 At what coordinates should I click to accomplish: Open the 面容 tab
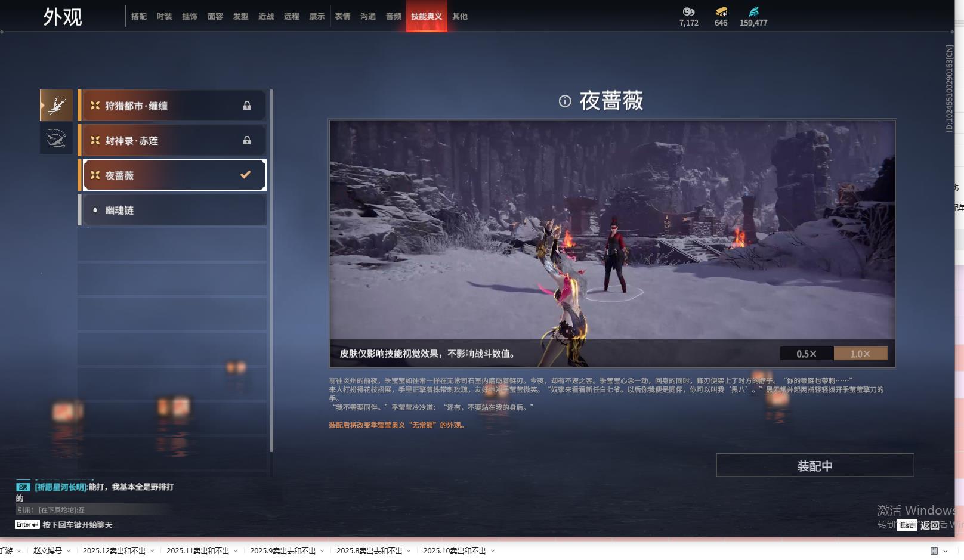(x=215, y=17)
